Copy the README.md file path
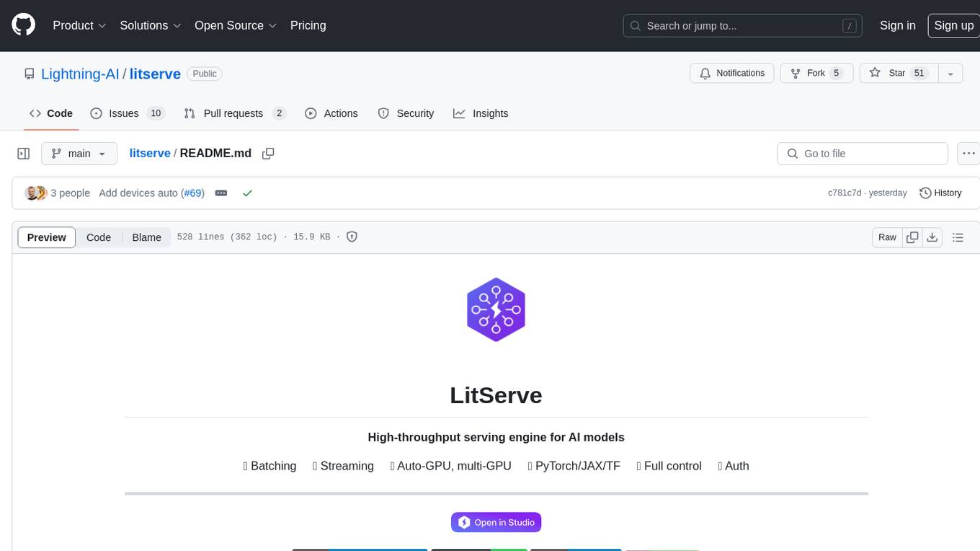 pyautogui.click(x=268, y=154)
